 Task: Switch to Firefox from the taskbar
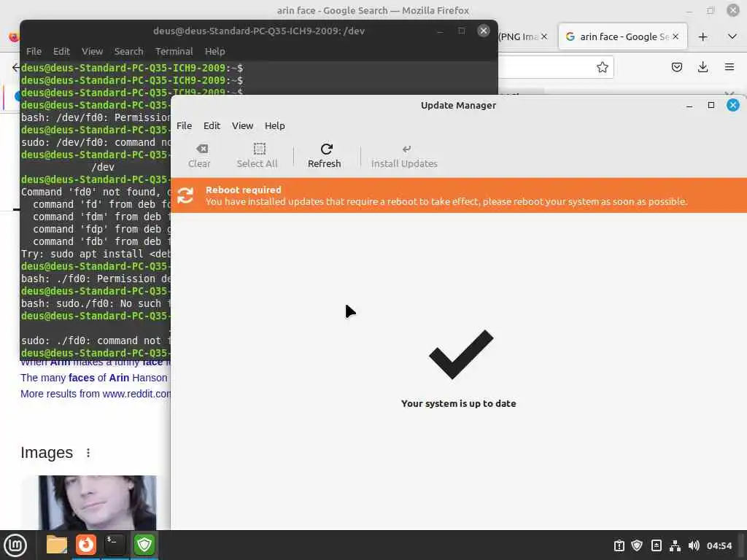86,545
